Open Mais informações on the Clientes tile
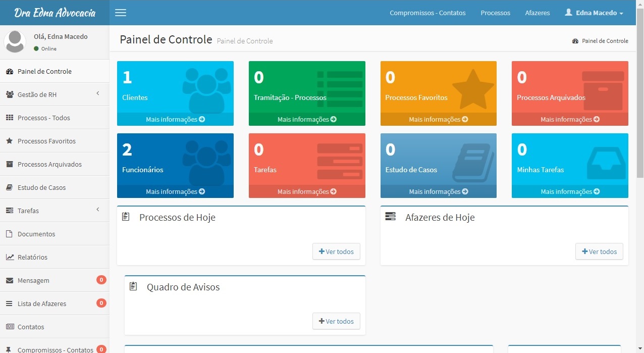 [175, 119]
